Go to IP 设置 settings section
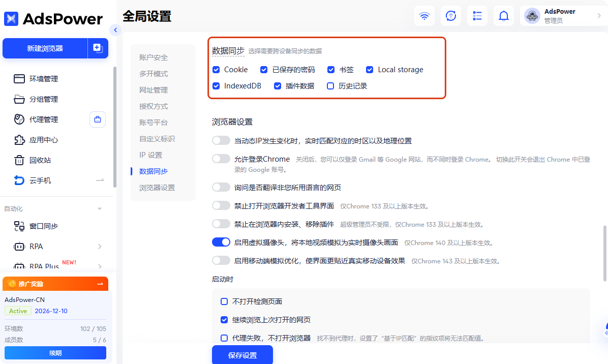Screen dimensions: 608x364 tap(151, 155)
